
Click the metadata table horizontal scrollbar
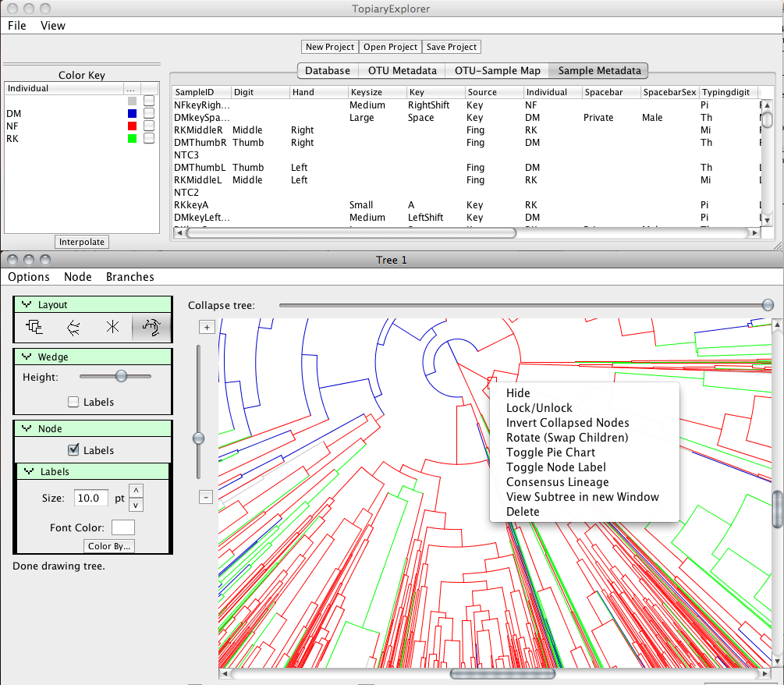point(351,232)
